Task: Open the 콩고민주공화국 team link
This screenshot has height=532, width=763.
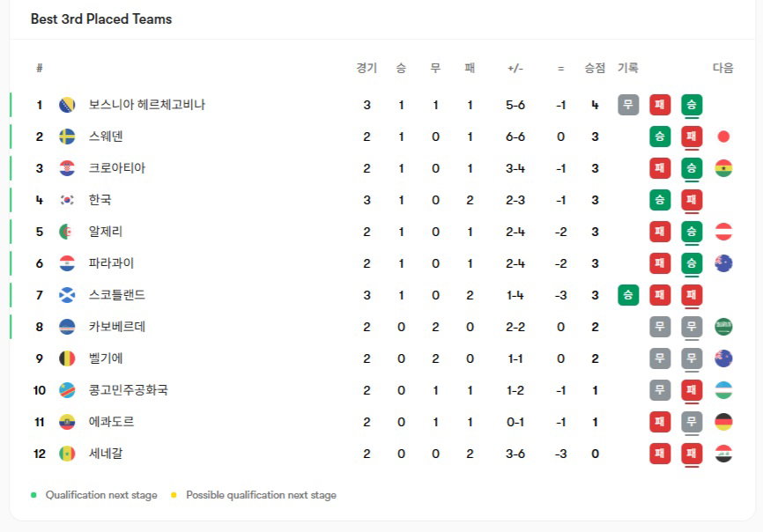Action: point(128,390)
